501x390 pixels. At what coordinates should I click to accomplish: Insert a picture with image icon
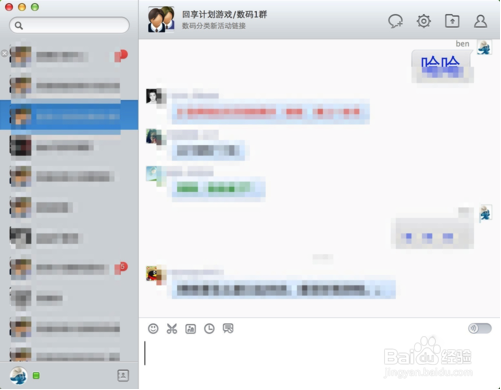[x=191, y=329]
